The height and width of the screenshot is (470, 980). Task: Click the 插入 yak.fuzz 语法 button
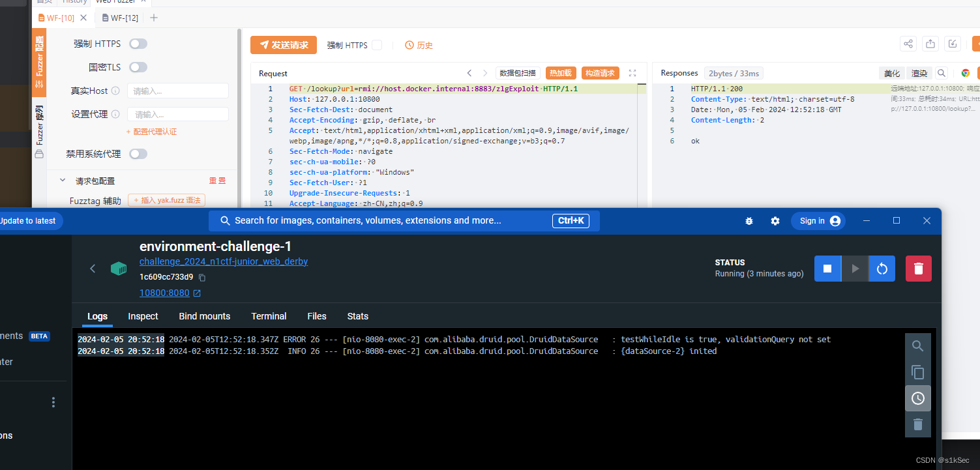(x=166, y=201)
